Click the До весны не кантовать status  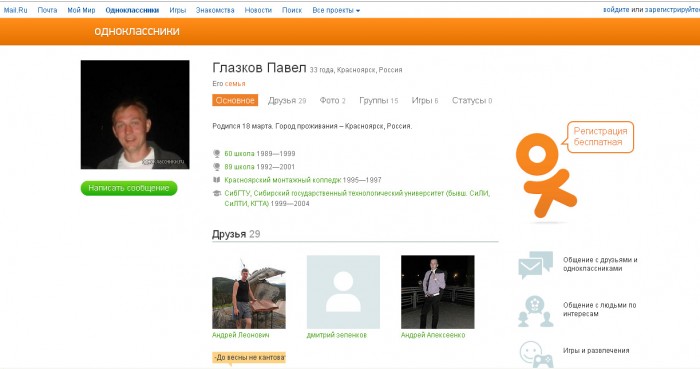(x=249, y=358)
